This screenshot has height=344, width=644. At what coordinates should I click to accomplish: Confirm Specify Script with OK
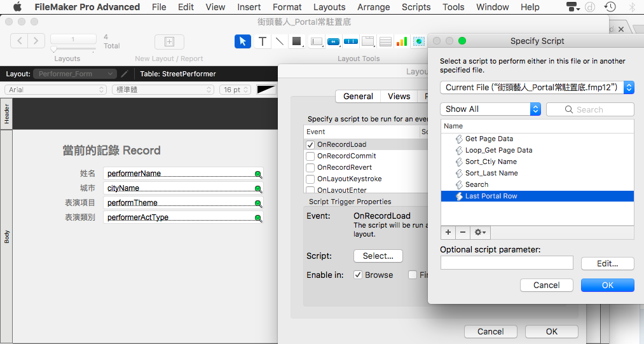608,286
